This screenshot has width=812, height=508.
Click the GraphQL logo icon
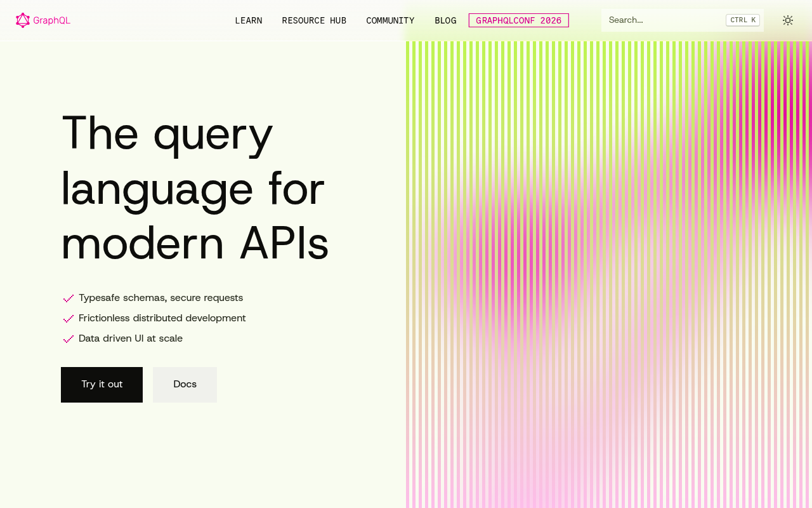[23, 20]
